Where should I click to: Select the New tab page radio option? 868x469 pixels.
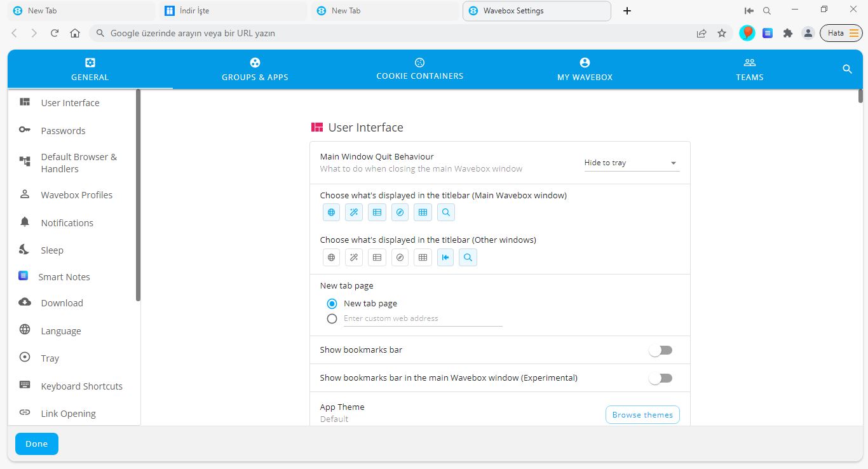point(332,304)
